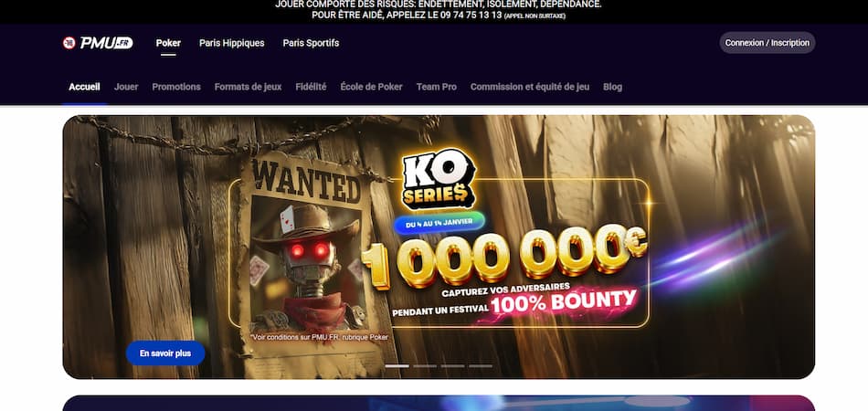Click the PMU.fr logo
Viewport: 868px width, 411px height.
pyautogui.click(x=106, y=43)
